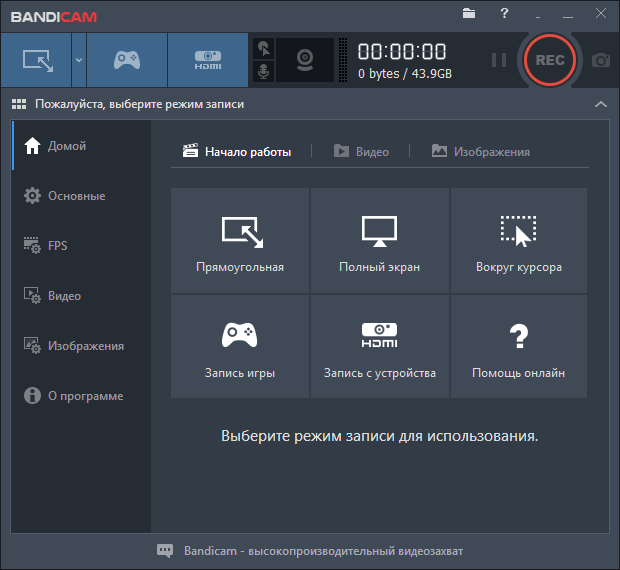Go to Основные settings in sidebar

click(x=76, y=196)
